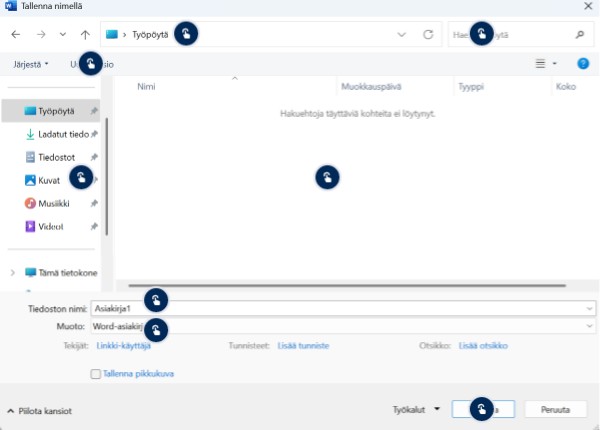
Task: Open the address bar history dropdown
Action: (401, 34)
